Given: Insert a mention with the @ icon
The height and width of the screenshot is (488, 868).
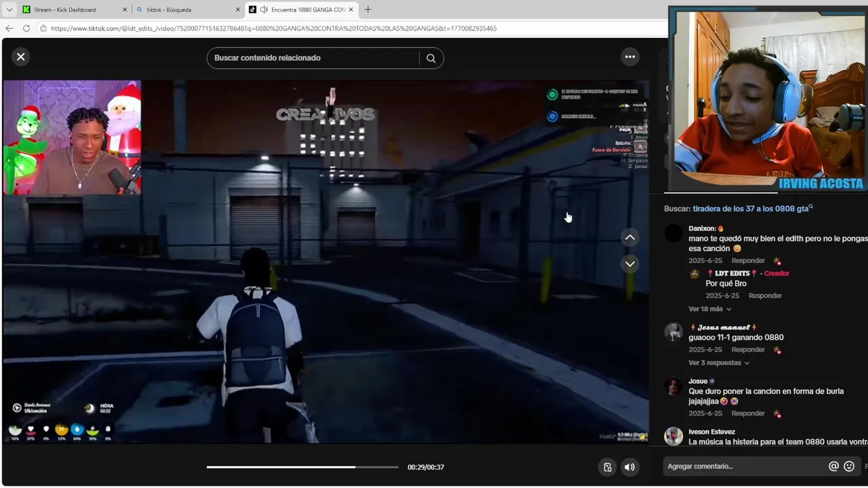Looking at the screenshot, I should tap(833, 466).
